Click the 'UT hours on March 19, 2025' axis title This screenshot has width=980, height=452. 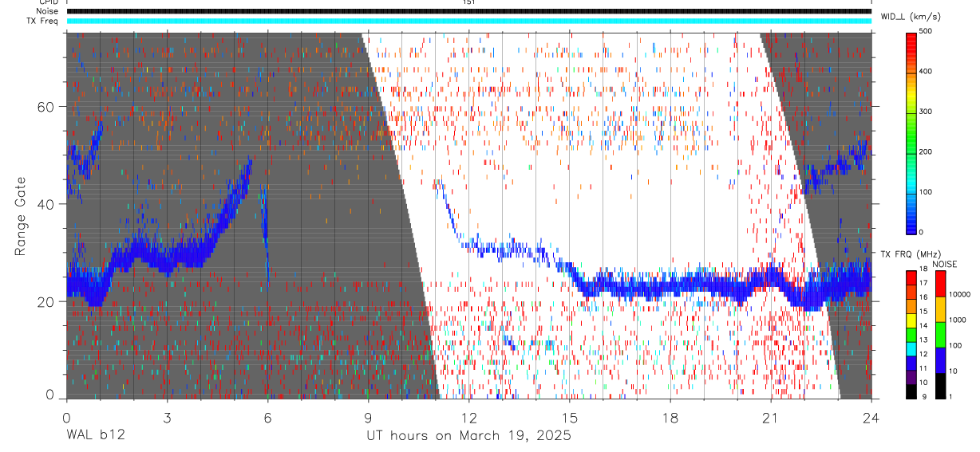[468, 436]
